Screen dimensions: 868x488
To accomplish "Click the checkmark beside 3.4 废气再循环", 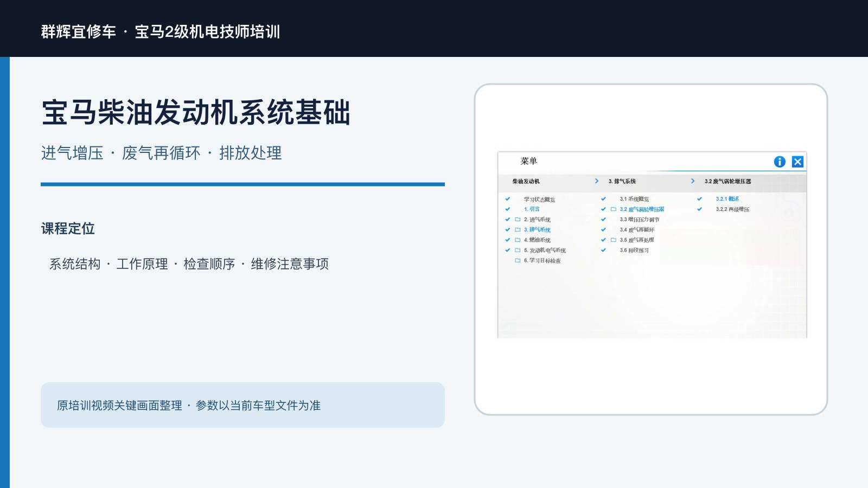I will coord(603,229).
